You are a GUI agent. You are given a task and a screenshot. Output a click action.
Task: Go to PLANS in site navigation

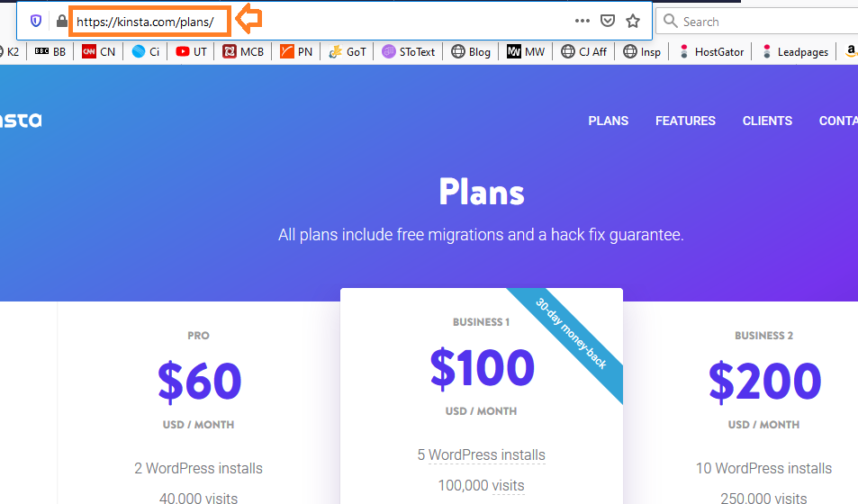608,121
